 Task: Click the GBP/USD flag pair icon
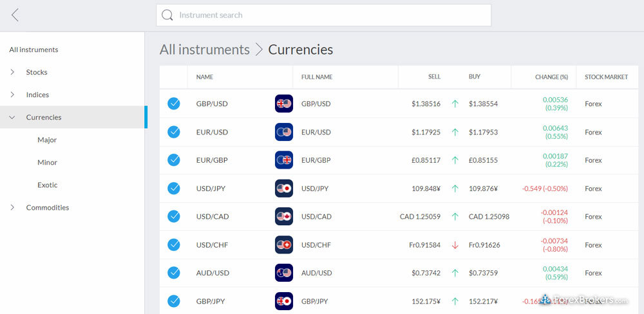tap(283, 104)
